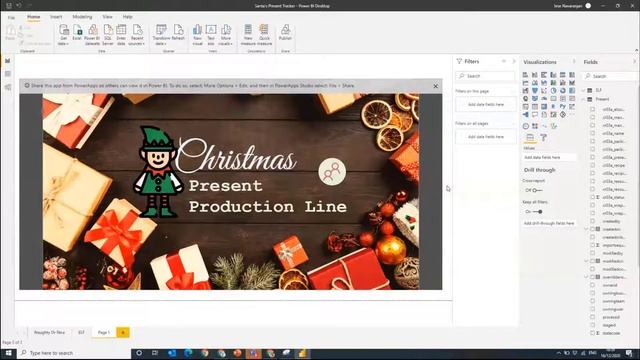
Task: Toggle the Filters pane eye icon
Action: coord(504,61)
